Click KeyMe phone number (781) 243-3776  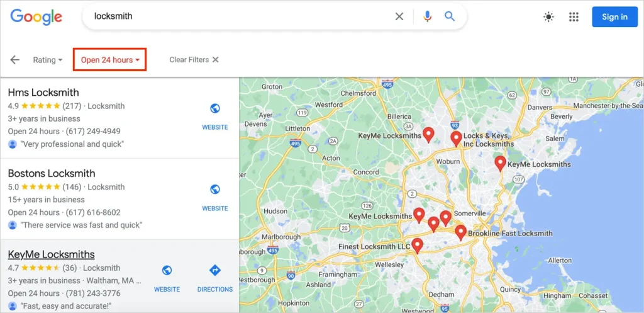(x=92, y=293)
